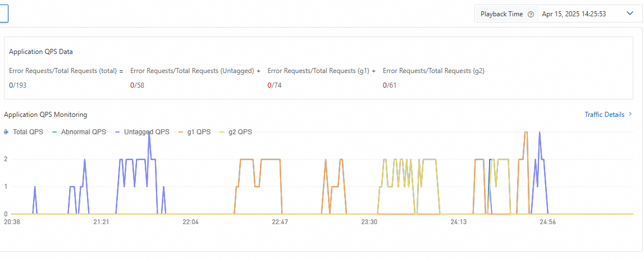
Task: Expand the playback time chevron arrow
Action: pyautogui.click(x=630, y=13)
